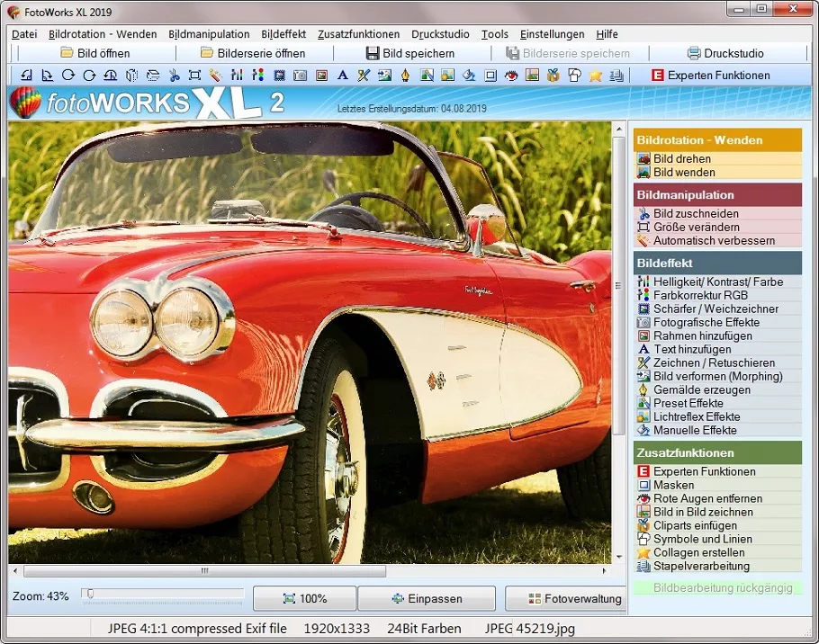
Task: Click the horizontal scrollbar under the image
Action: [x=204, y=571]
